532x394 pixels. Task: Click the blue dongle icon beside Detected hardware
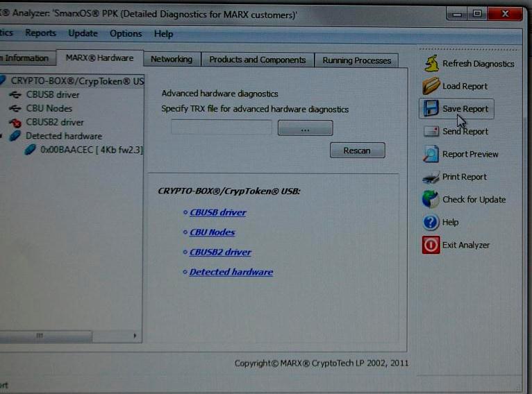[x=15, y=136]
